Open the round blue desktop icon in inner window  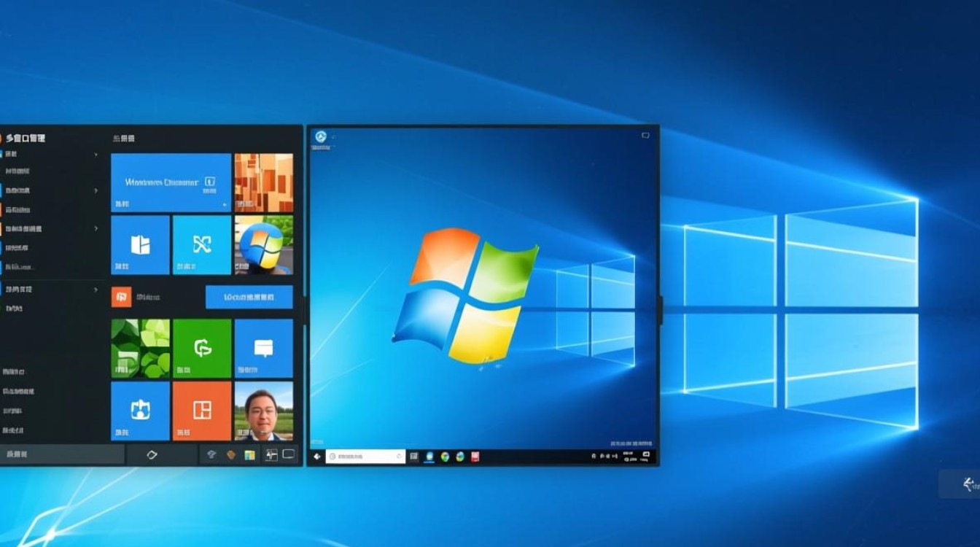click(x=320, y=136)
